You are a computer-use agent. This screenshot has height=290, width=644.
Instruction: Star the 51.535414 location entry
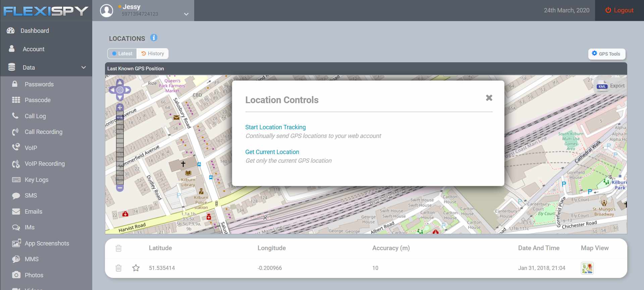pyautogui.click(x=136, y=268)
